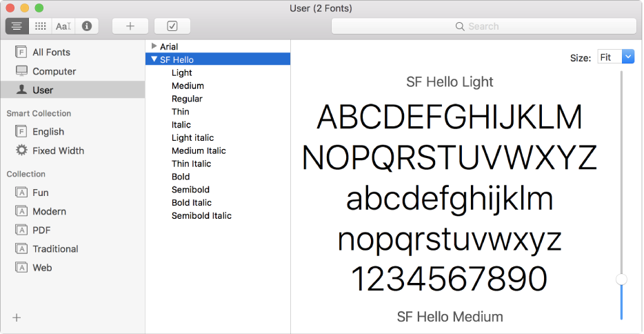644x334 pixels.
Task: Click the enable/disable font checkmark button
Action: click(x=172, y=26)
